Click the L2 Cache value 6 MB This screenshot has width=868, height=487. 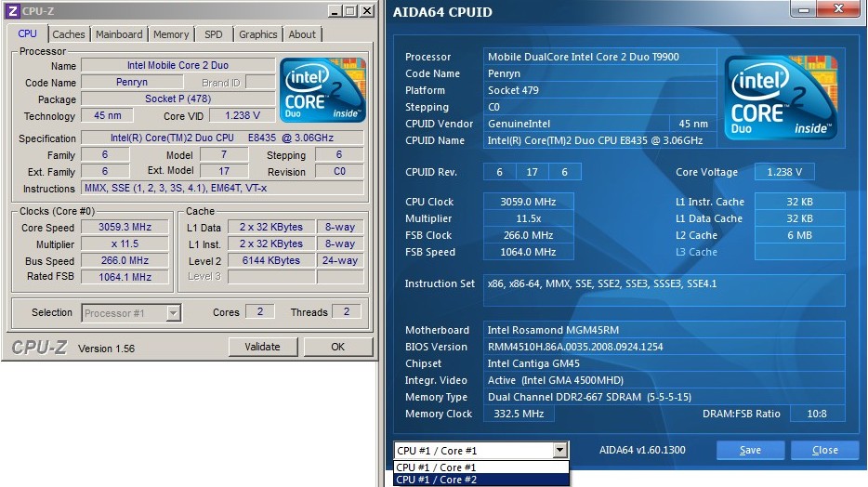800,234
